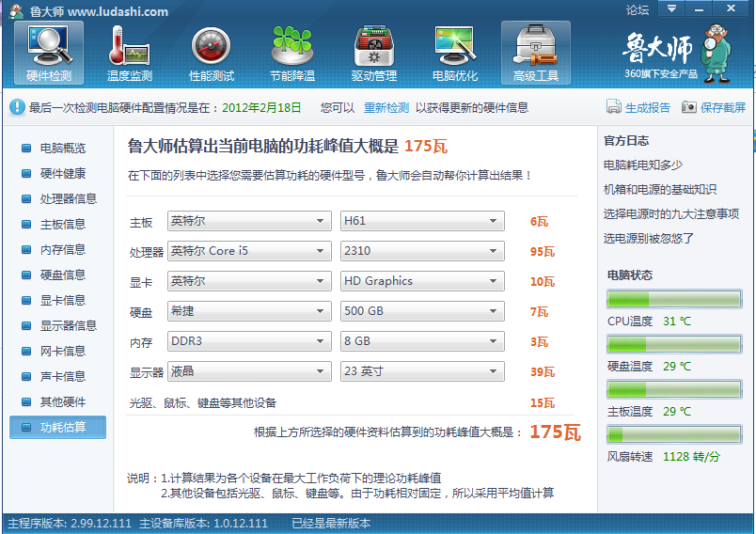The width and height of the screenshot is (756, 534).
Task: Select 功耗估算 in the sidebar
Action: click(x=58, y=427)
